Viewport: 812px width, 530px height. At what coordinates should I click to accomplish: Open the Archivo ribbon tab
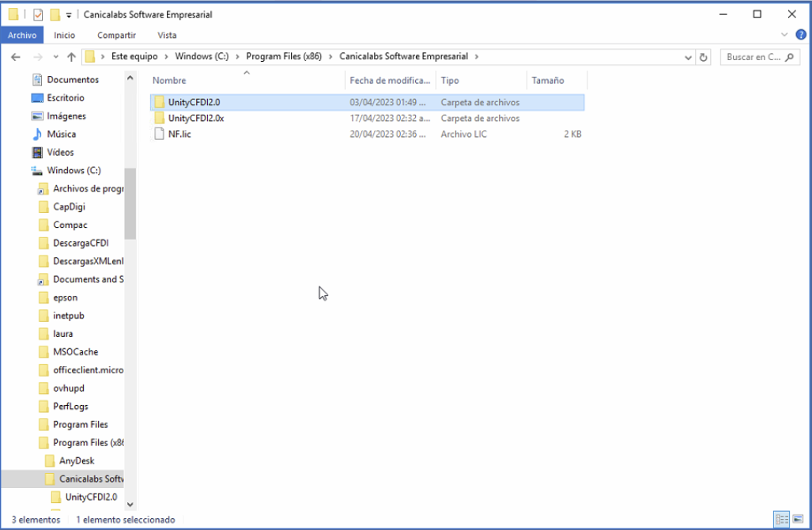[x=22, y=36]
